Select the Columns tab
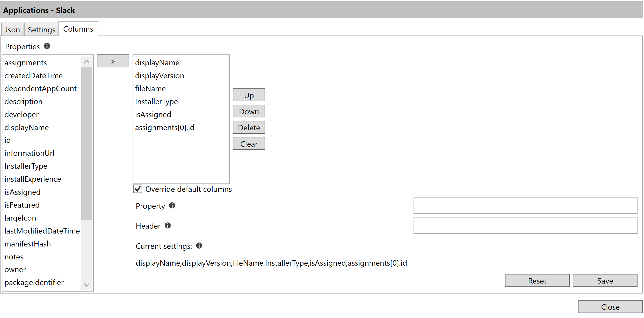 pyautogui.click(x=78, y=29)
